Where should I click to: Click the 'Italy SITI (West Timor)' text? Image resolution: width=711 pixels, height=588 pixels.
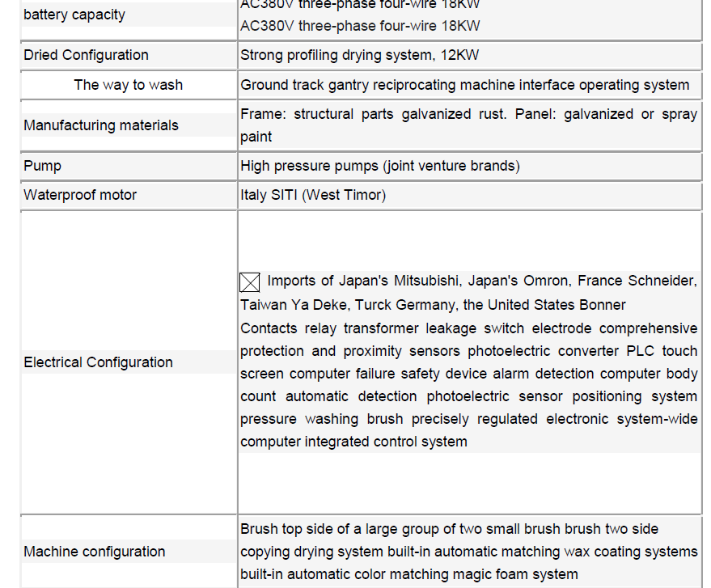[x=313, y=195]
